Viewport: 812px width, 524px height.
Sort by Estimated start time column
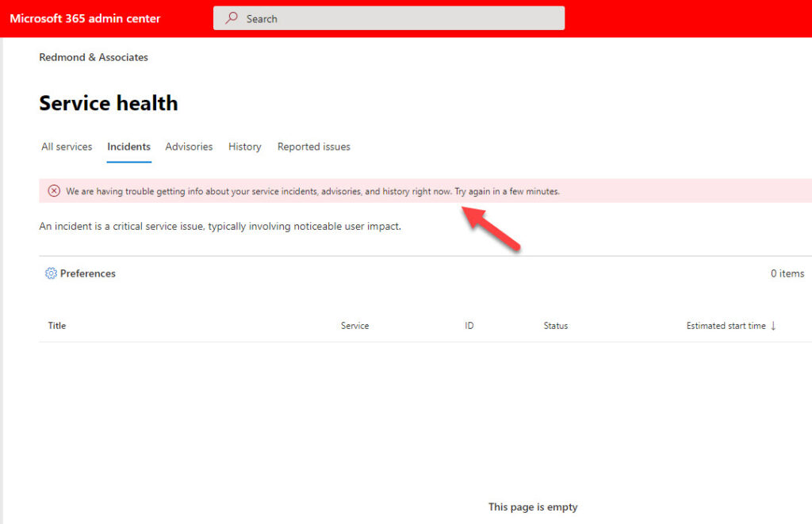(x=726, y=326)
